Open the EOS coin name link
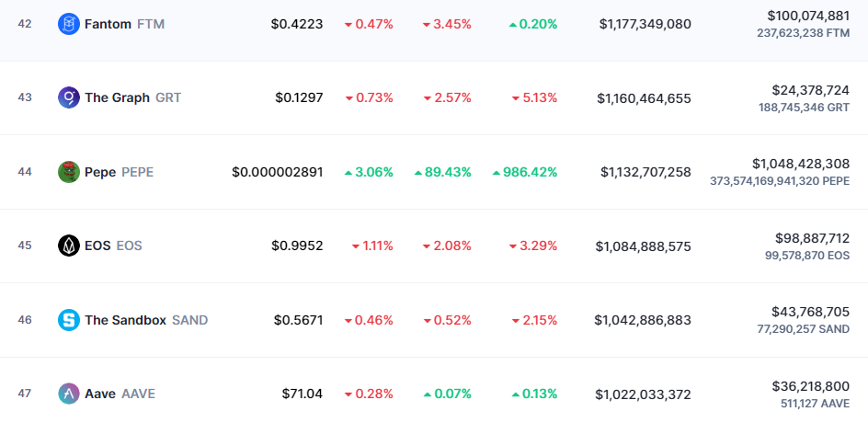Viewport: 868px width, 423px height. 97,246
